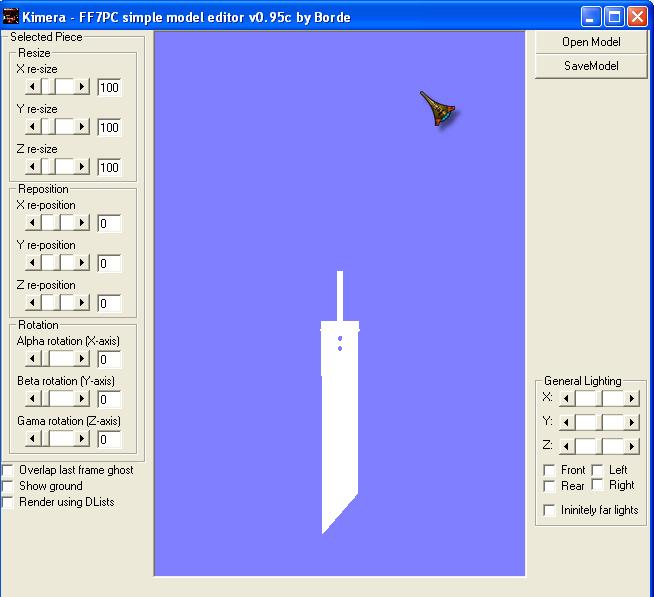Click the X re-size value field

(109, 88)
